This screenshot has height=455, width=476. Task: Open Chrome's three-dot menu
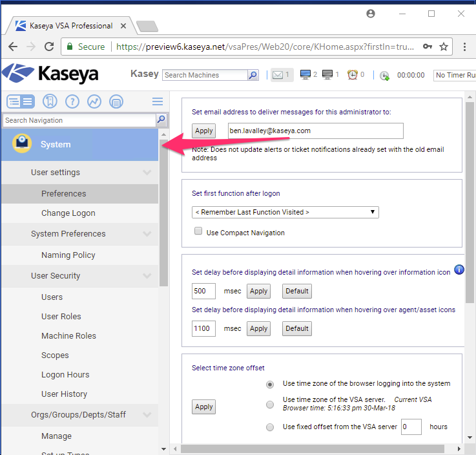tap(464, 47)
